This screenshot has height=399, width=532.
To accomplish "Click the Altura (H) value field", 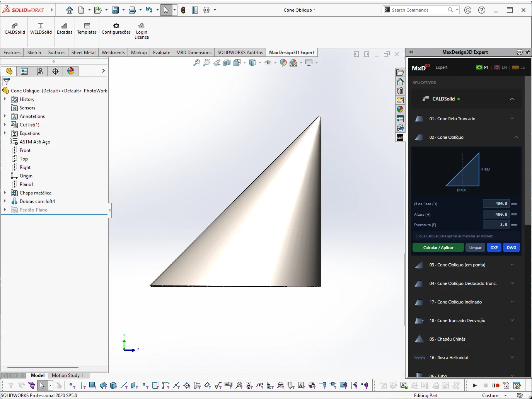I will coord(496,214).
